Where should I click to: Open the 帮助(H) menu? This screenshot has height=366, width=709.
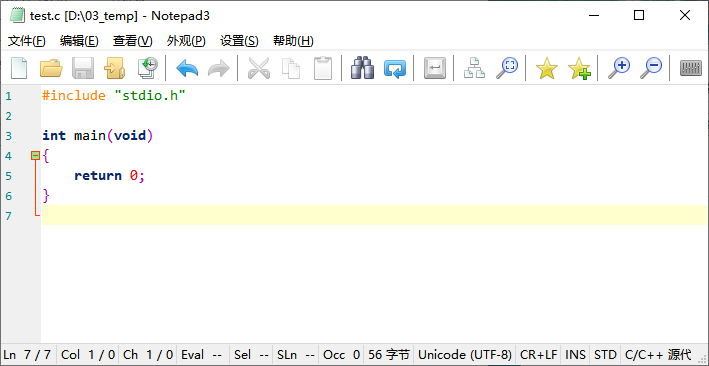(x=293, y=41)
